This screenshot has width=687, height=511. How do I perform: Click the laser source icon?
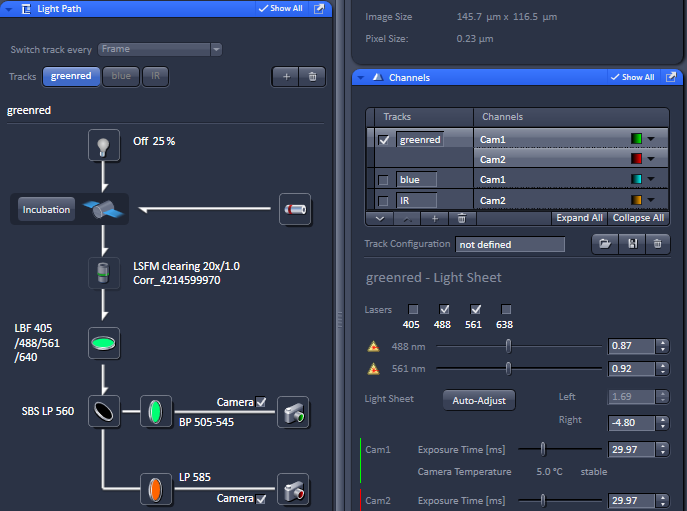tap(294, 210)
